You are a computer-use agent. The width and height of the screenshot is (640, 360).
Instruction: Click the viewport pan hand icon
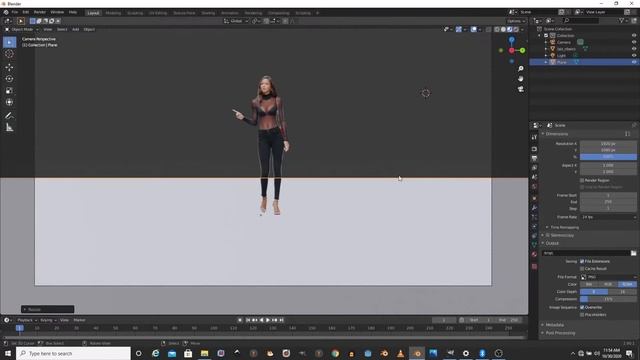(520, 78)
